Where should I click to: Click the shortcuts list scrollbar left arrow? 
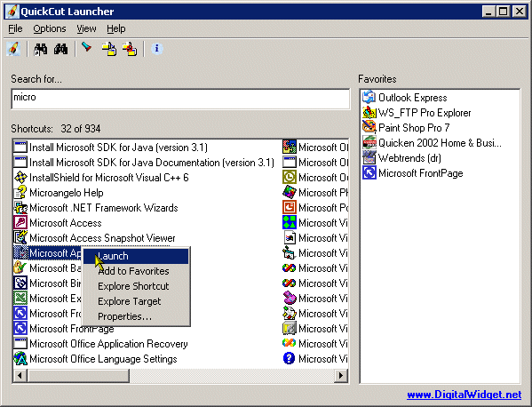pyautogui.click(x=20, y=375)
